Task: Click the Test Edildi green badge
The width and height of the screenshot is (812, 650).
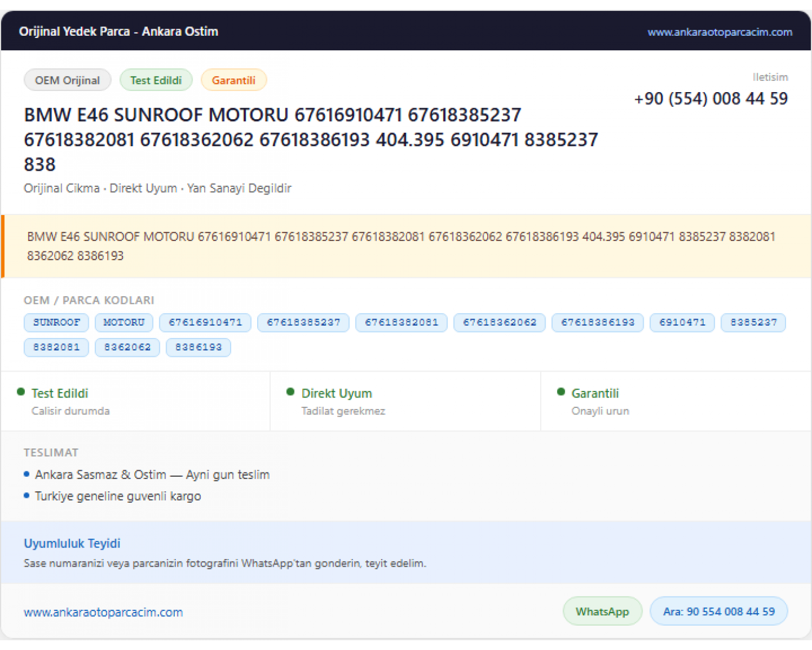Action: 156,80
